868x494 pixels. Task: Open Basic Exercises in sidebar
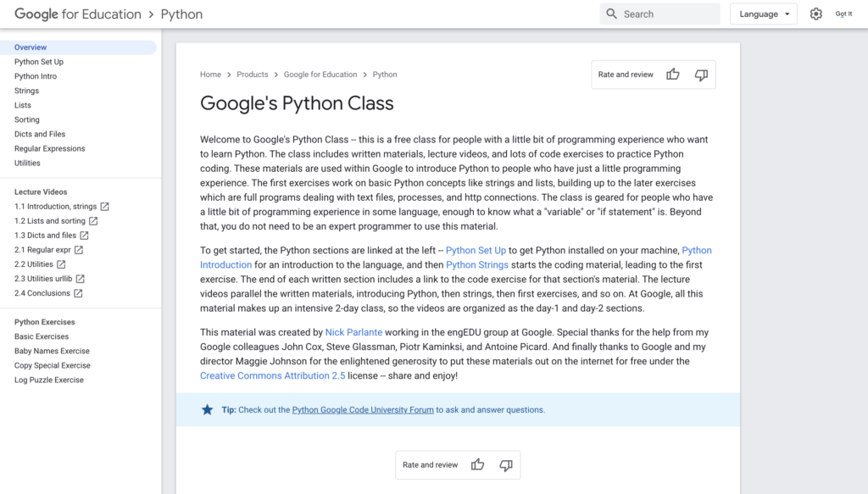[42, 336]
